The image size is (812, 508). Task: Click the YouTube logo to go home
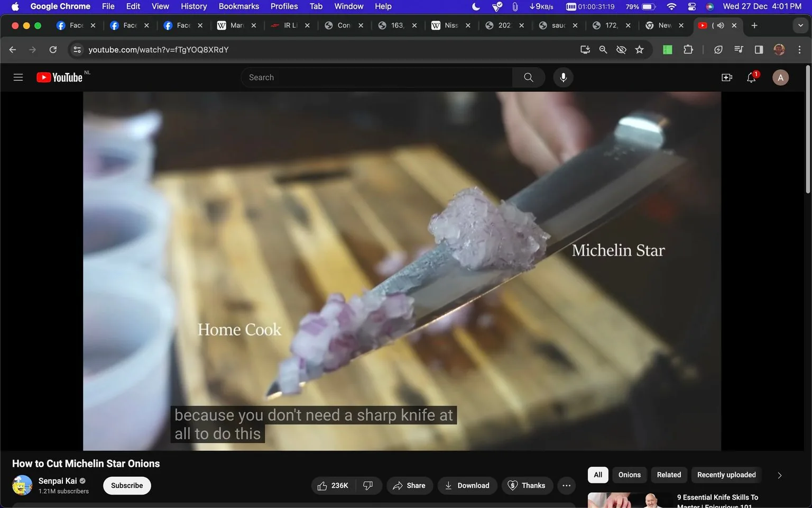[59, 77]
